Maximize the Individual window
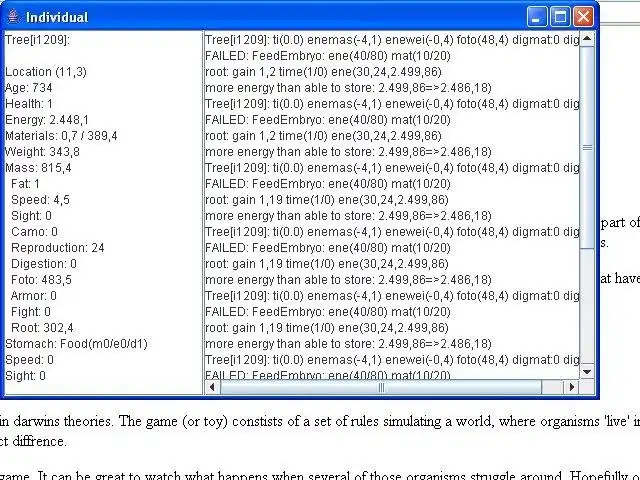The height and width of the screenshot is (480, 640). tap(560, 17)
